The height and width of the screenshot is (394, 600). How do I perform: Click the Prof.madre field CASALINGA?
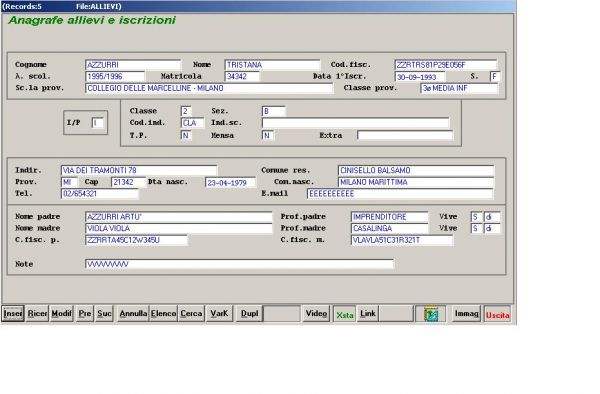390,228
